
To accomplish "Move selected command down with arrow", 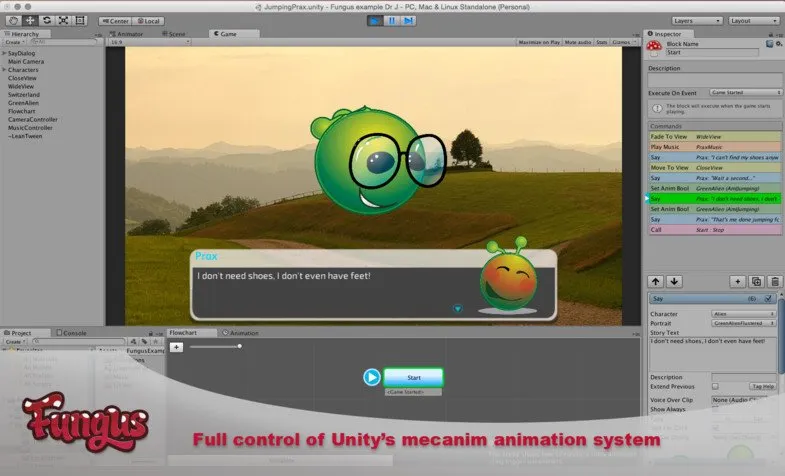I will point(674,281).
